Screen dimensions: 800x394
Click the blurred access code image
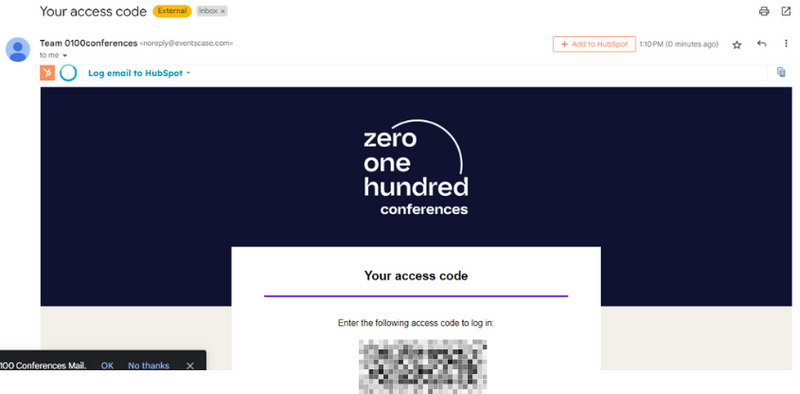coord(423,366)
